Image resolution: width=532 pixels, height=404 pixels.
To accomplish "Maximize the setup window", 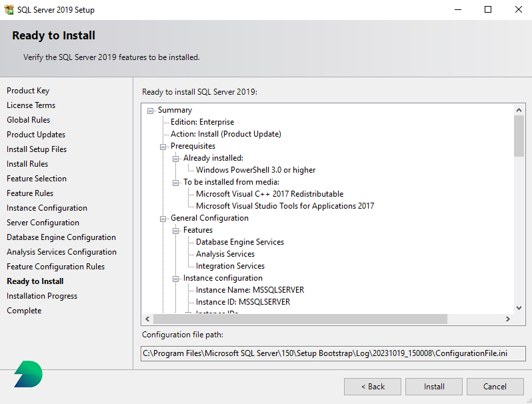I will (488, 9).
